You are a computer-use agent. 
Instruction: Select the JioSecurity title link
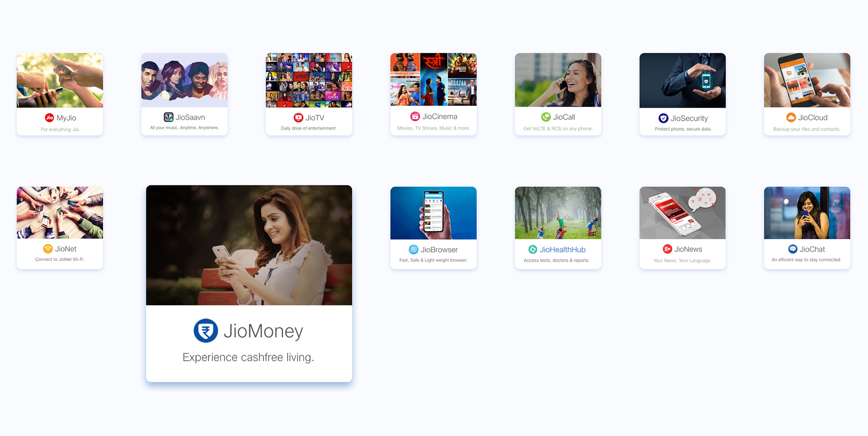click(689, 118)
